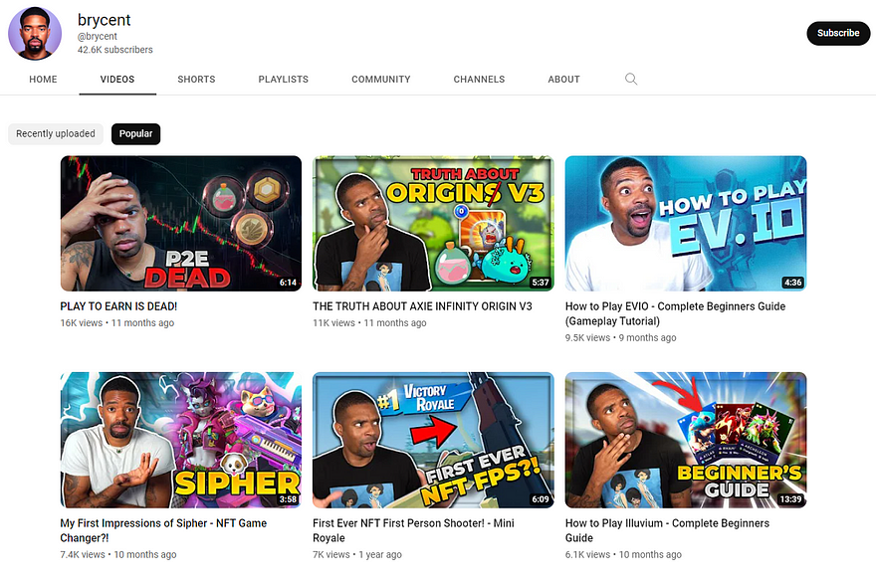
Task: Click the 13:39 duration badge
Action: point(790,499)
